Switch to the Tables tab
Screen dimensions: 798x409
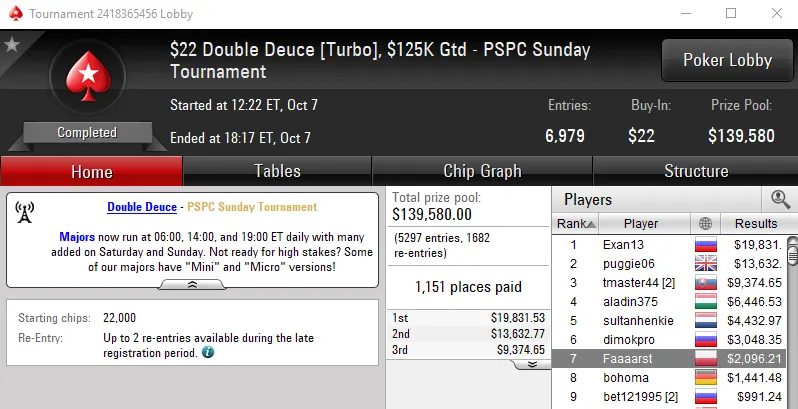click(277, 171)
